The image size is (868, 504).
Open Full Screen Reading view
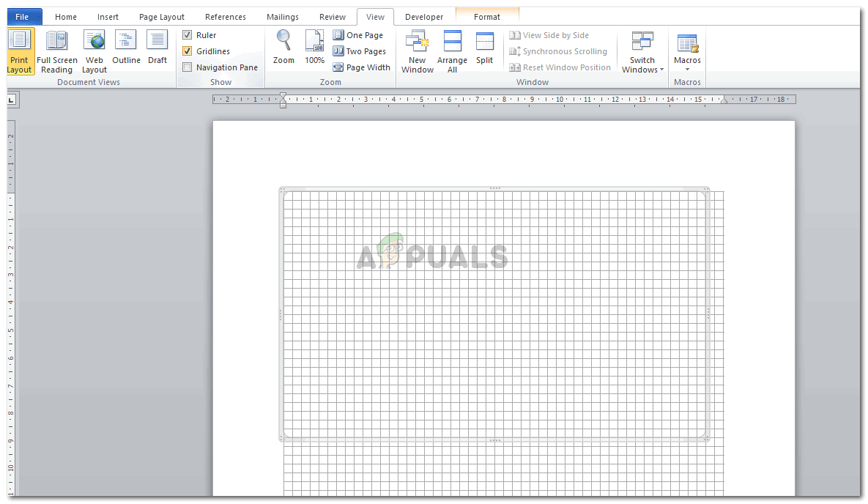[56, 51]
